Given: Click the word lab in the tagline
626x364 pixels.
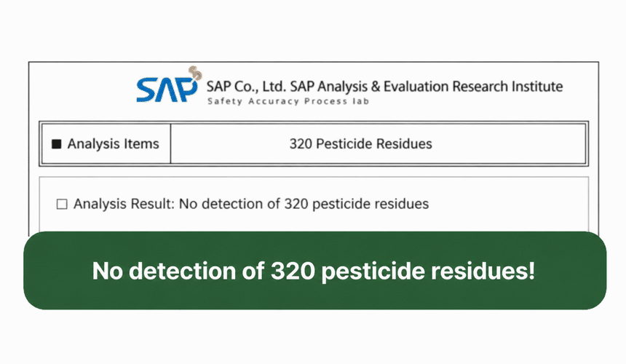Looking at the screenshot, I should tap(360, 101).
